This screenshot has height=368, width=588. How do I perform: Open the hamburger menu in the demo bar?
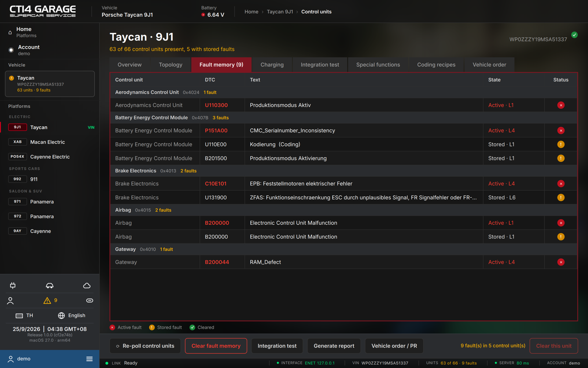click(x=89, y=359)
